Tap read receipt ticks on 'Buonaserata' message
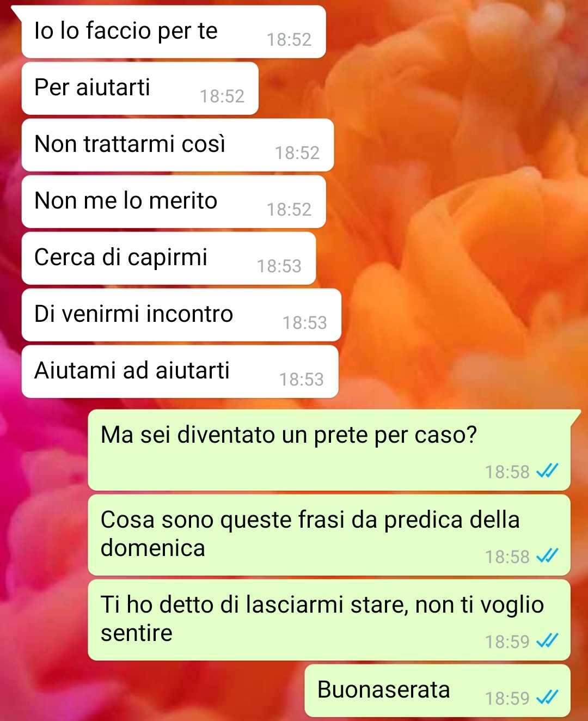Image resolution: width=588 pixels, height=721 pixels. tap(547, 697)
